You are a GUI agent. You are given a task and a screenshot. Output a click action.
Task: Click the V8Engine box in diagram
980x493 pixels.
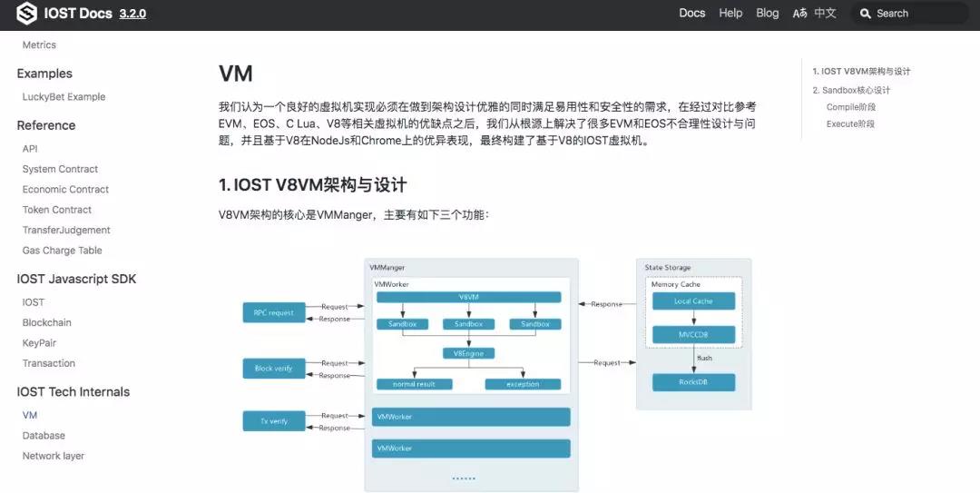click(x=469, y=353)
